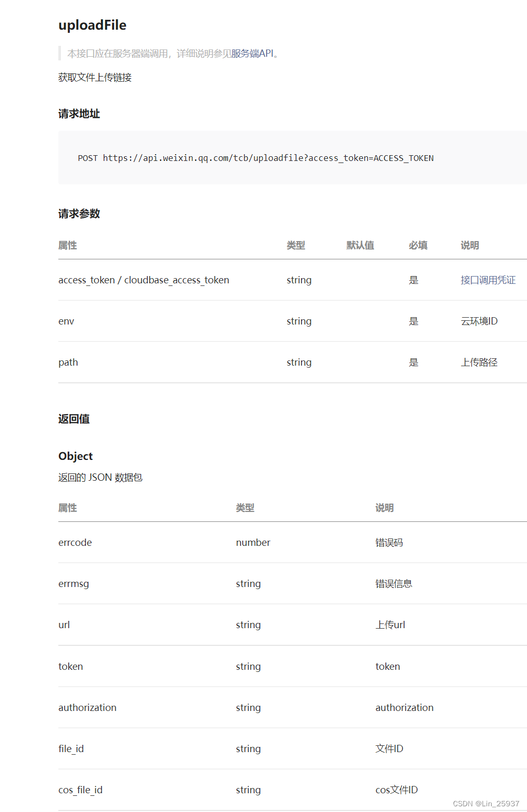Click the 云环境ID description cell

[x=479, y=321]
